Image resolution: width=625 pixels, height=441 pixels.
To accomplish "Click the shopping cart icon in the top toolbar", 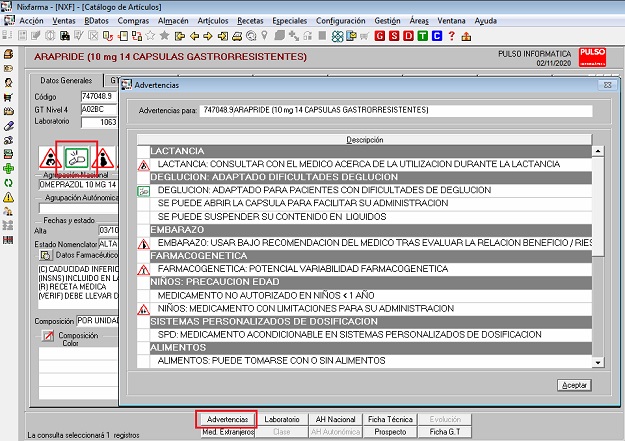I will 364,37.
